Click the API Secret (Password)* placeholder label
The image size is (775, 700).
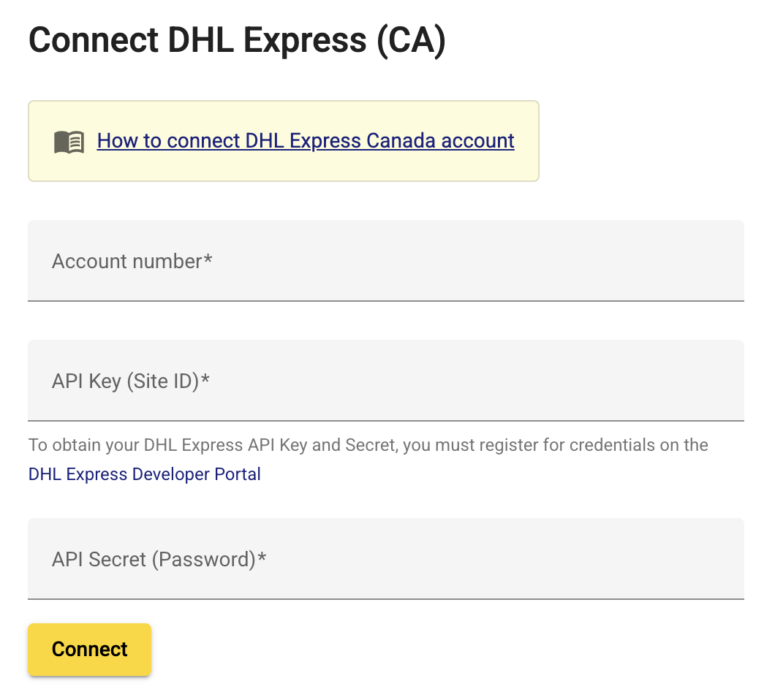[x=159, y=560]
